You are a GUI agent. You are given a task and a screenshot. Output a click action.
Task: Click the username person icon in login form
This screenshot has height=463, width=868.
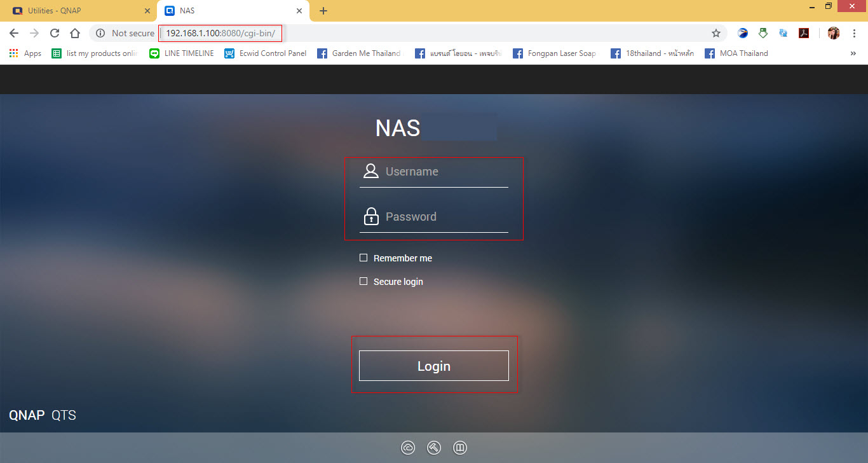point(371,170)
